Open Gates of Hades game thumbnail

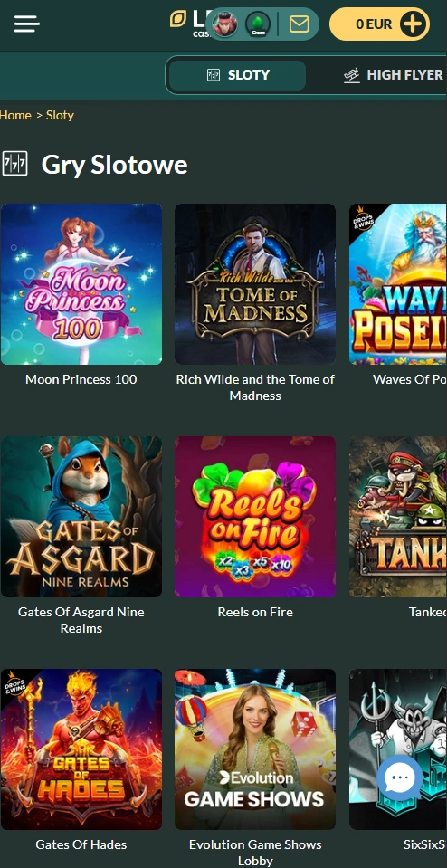click(81, 749)
